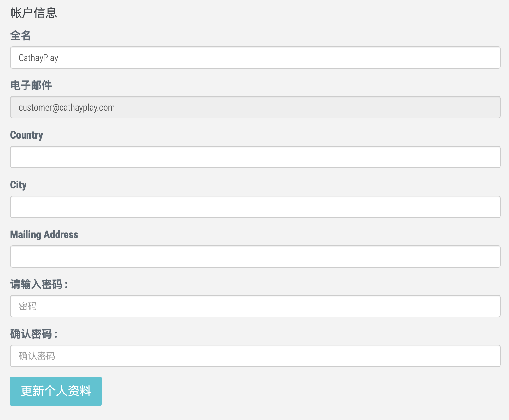
Task: Click the CathayPlay text in name field
Action: point(38,58)
